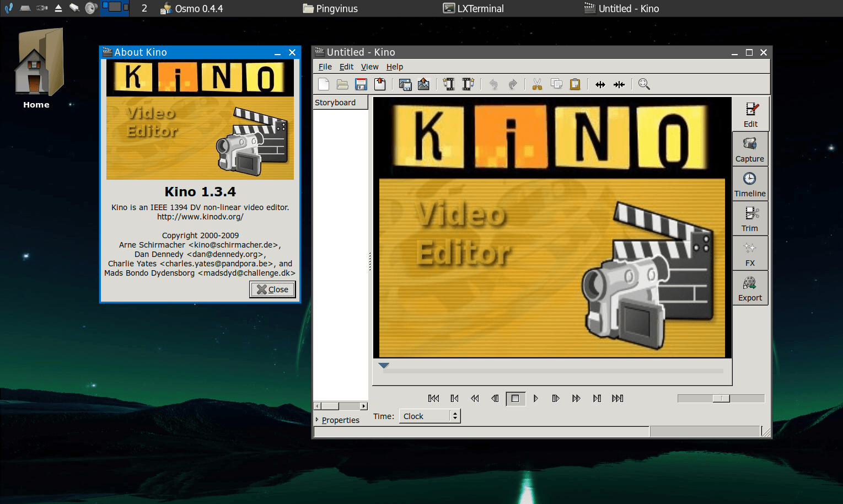The width and height of the screenshot is (843, 504).
Task: Open the Help menu
Action: (395, 67)
